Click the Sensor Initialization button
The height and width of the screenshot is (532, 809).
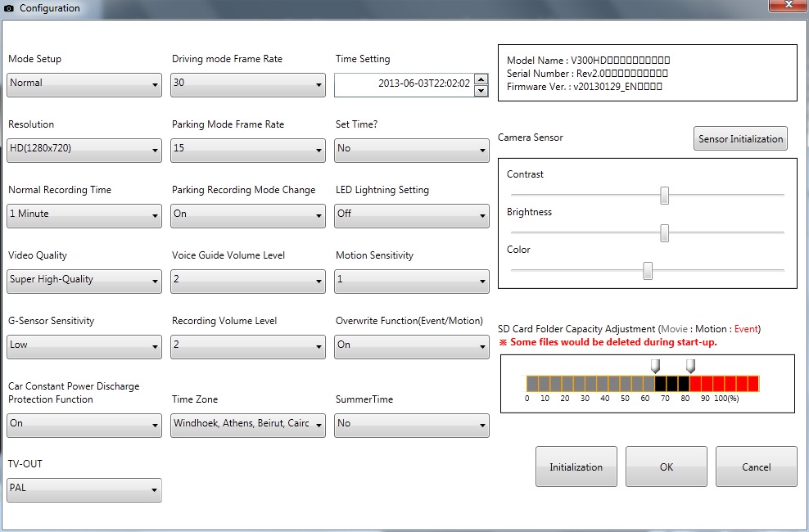(x=739, y=138)
